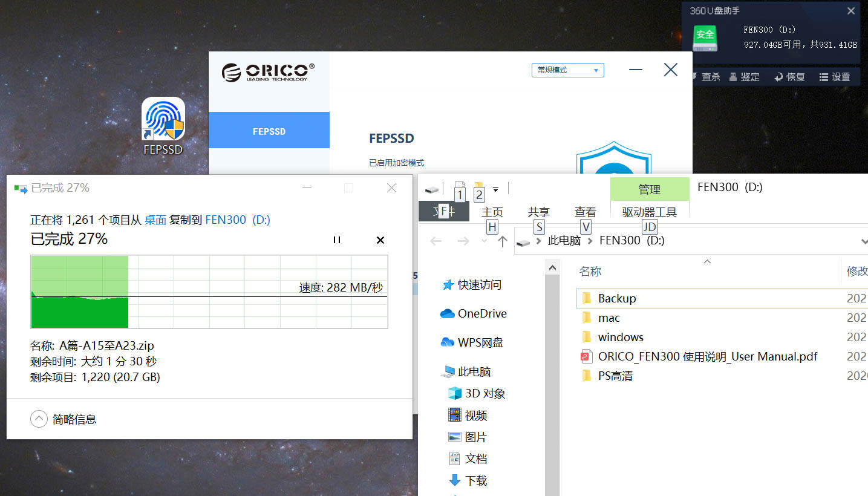868x496 pixels.
Task: Click the drive icon in Explorer's title bar
Action: (431, 190)
